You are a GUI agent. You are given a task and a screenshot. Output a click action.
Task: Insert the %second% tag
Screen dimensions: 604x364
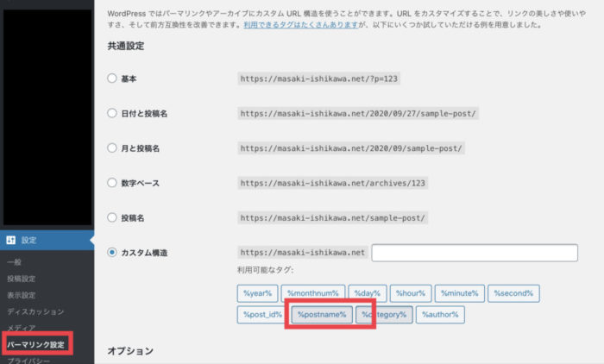pos(513,293)
